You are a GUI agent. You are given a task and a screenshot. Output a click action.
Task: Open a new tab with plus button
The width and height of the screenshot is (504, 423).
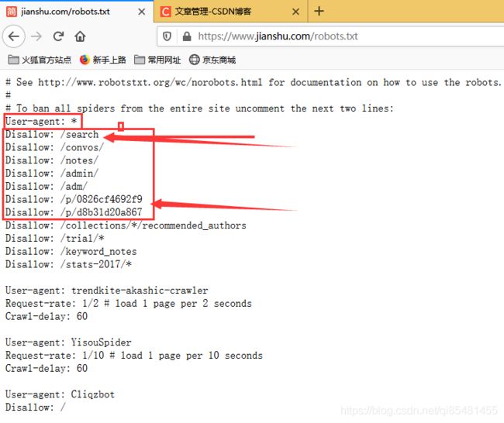point(319,12)
